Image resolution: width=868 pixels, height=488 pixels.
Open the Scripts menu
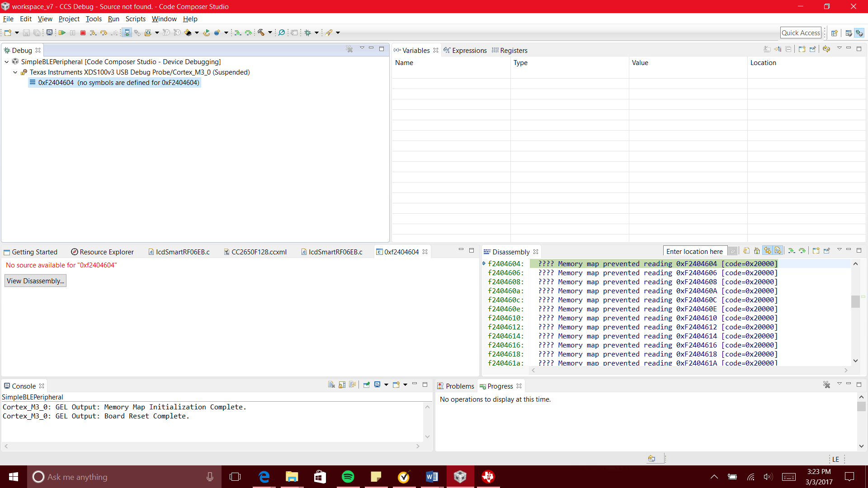[135, 19]
